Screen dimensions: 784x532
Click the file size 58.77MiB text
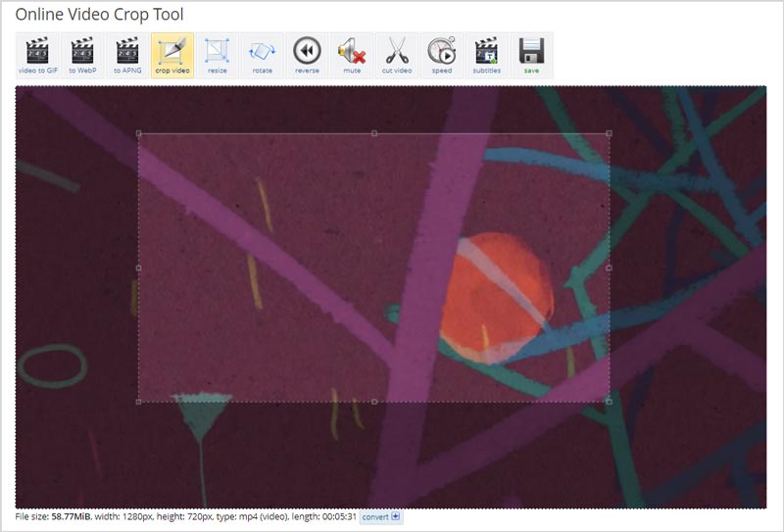click(x=53, y=516)
